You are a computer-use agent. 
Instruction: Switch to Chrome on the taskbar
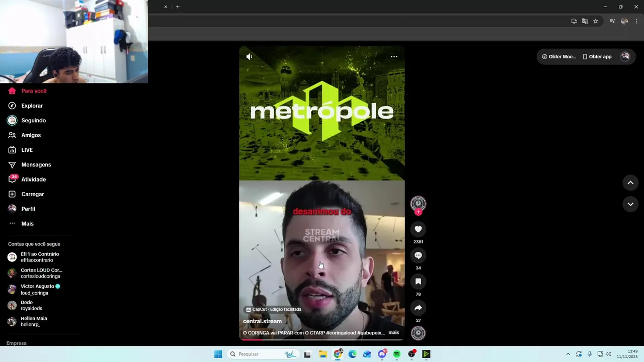tap(338, 354)
